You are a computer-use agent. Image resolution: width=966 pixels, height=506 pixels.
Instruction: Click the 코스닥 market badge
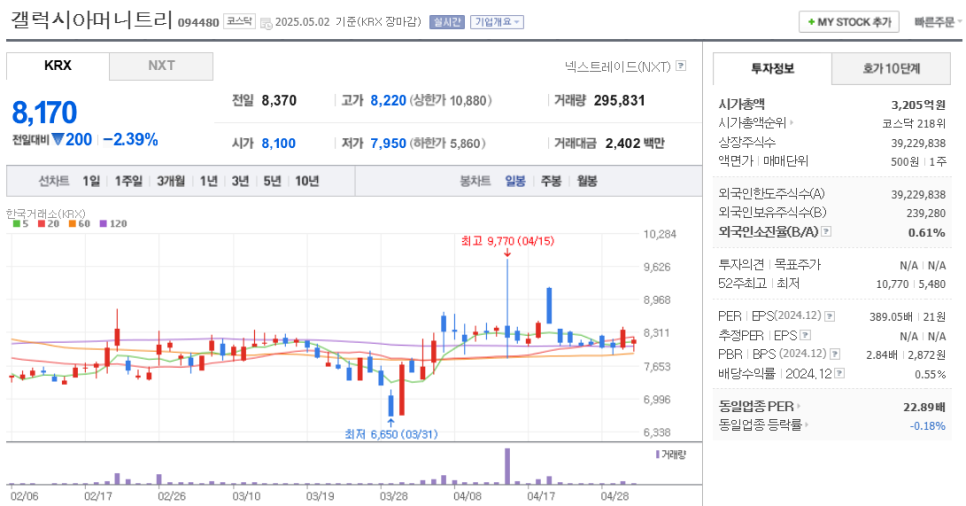click(239, 22)
